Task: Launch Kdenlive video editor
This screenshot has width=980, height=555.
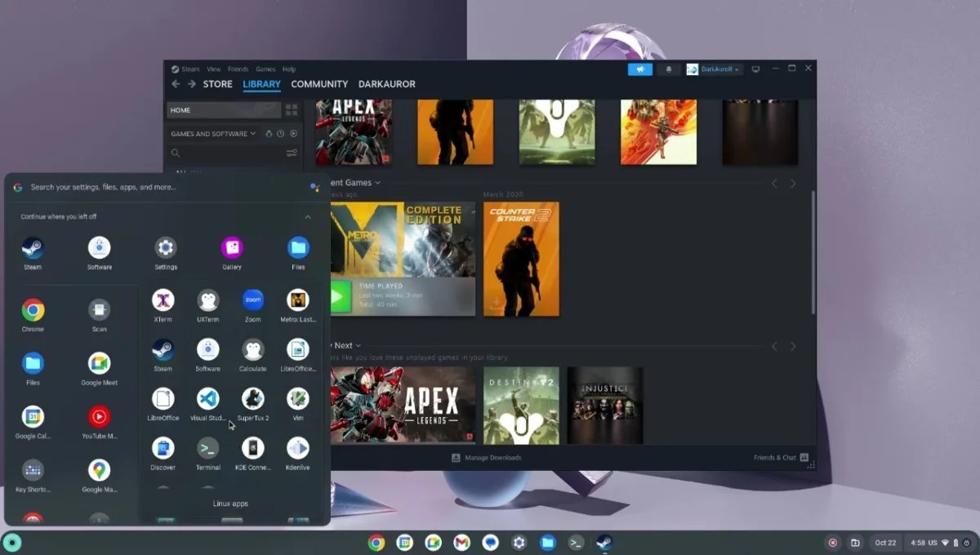Action: 298,448
